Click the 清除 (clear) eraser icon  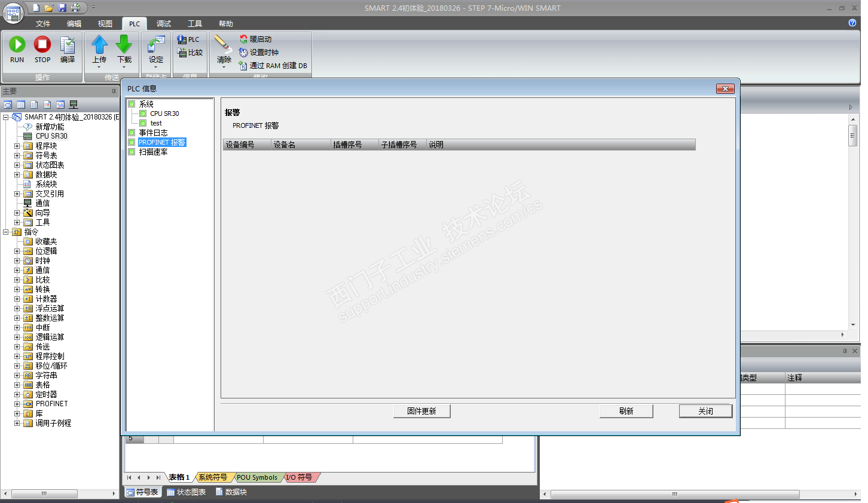(223, 44)
